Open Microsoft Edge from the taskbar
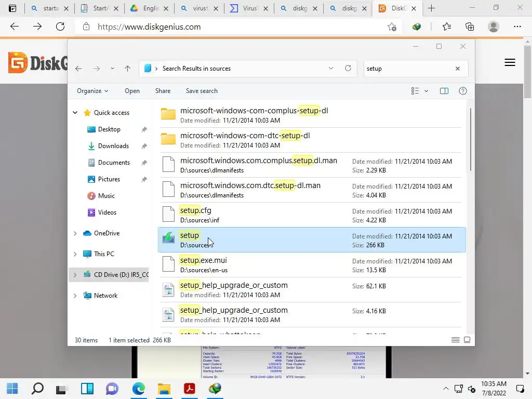This screenshot has height=399, width=532. (139, 389)
